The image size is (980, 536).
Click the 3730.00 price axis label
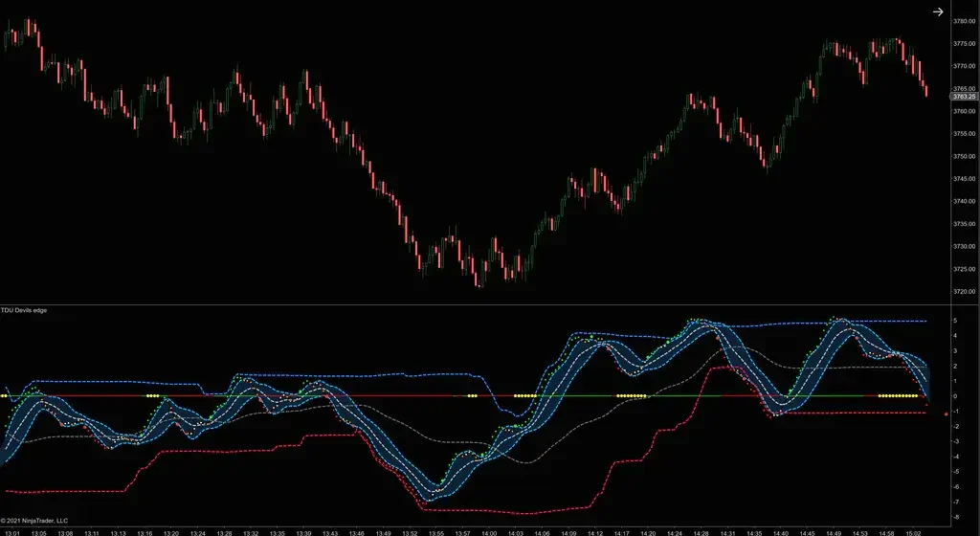click(965, 247)
